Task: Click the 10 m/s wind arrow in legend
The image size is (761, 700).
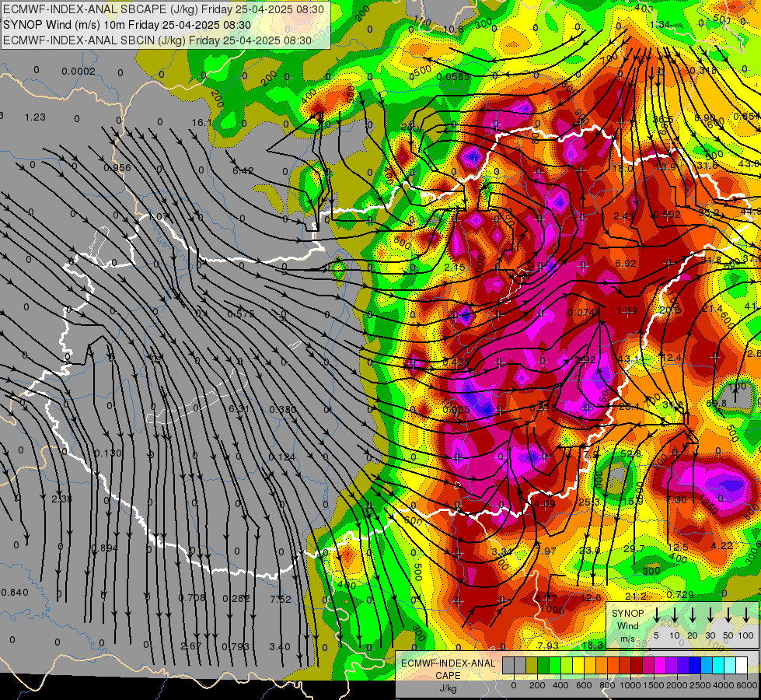Action: tap(674, 615)
